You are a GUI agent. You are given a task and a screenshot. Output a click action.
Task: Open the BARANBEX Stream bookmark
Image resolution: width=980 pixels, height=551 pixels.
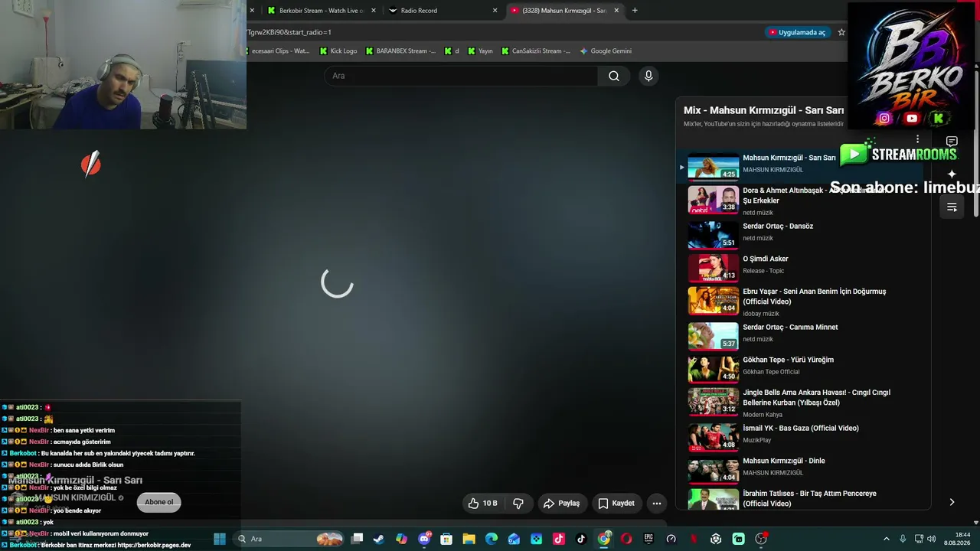(x=400, y=51)
